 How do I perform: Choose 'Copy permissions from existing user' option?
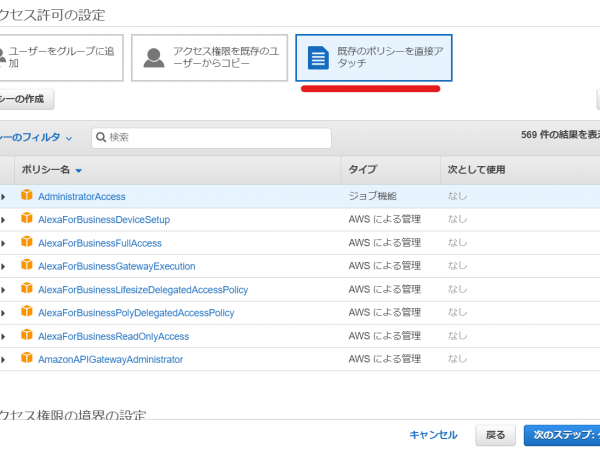coord(209,58)
